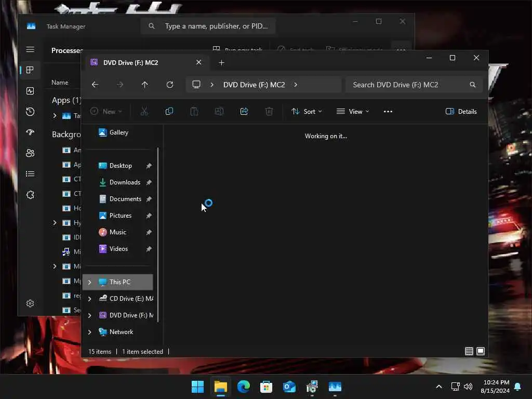Open Microsoft Edge from taskbar
Image resolution: width=532 pixels, height=399 pixels.
244,387
